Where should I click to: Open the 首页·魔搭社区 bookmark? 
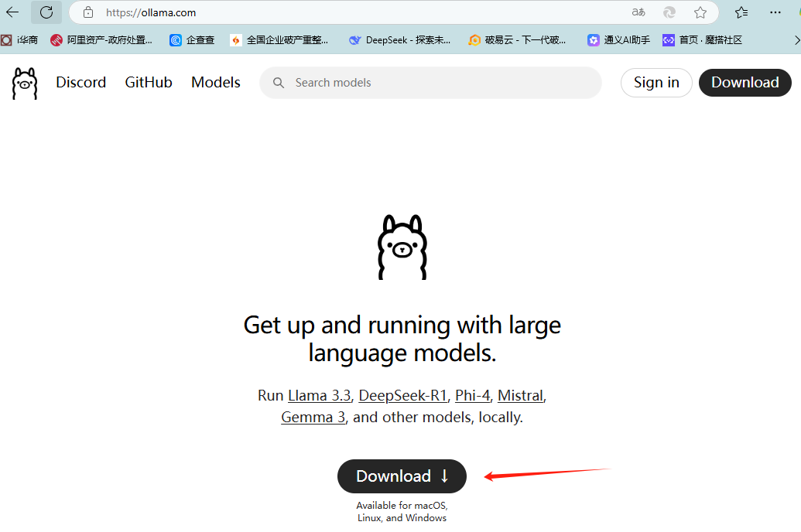702,40
